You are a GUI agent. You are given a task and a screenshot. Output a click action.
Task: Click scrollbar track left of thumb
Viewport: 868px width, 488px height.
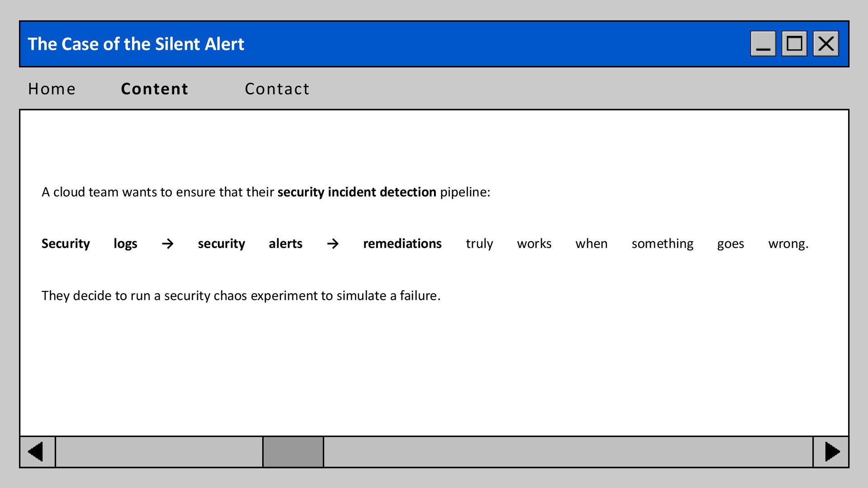click(x=158, y=452)
